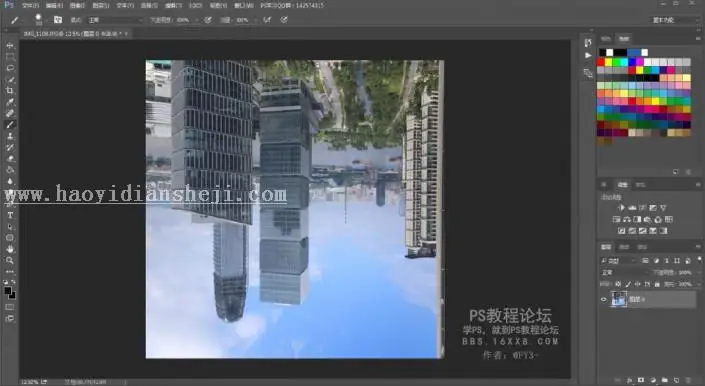Select the Crop tool
Screen dimensions: 705x386
[10, 91]
